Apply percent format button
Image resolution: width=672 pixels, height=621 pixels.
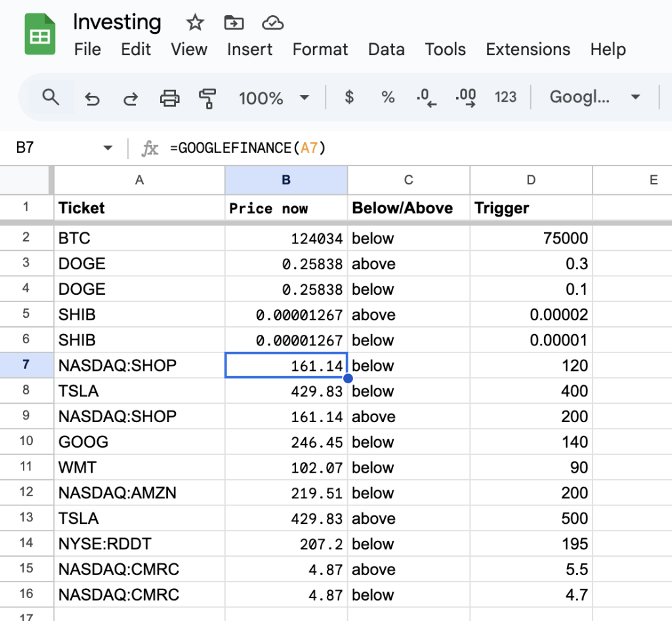point(388,98)
